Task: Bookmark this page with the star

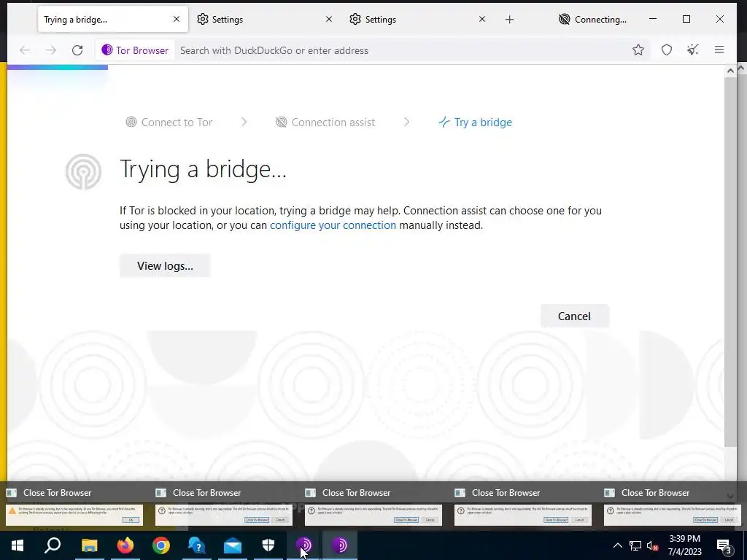Action: [638, 50]
